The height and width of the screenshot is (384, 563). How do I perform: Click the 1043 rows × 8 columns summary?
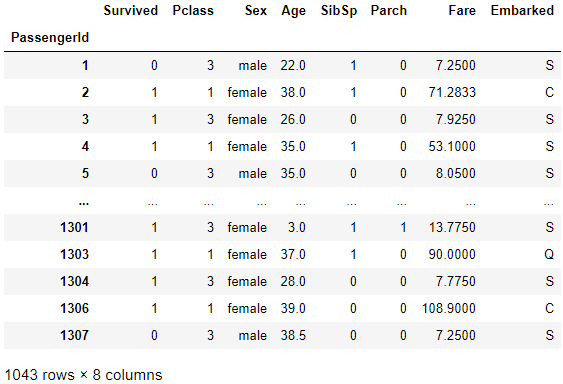[x=83, y=375]
